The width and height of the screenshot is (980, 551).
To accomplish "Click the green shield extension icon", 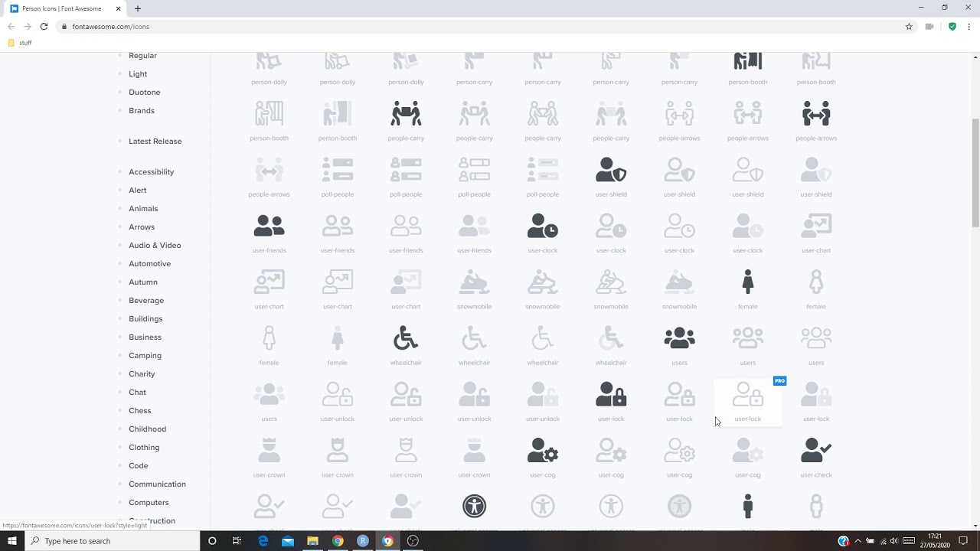I will tap(952, 26).
